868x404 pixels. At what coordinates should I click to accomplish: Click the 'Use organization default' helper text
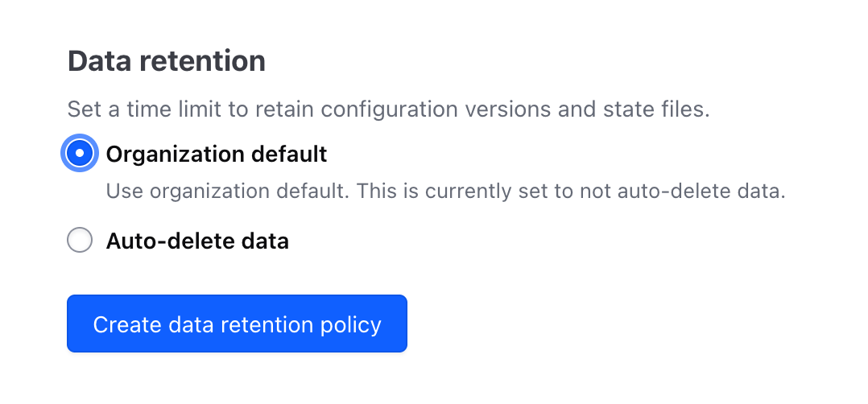coord(445,192)
